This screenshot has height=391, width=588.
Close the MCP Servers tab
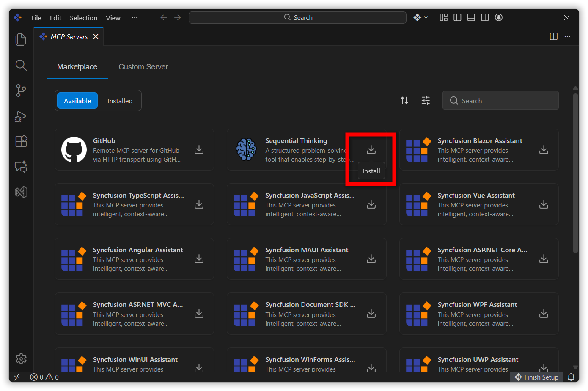[x=96, y=36]
